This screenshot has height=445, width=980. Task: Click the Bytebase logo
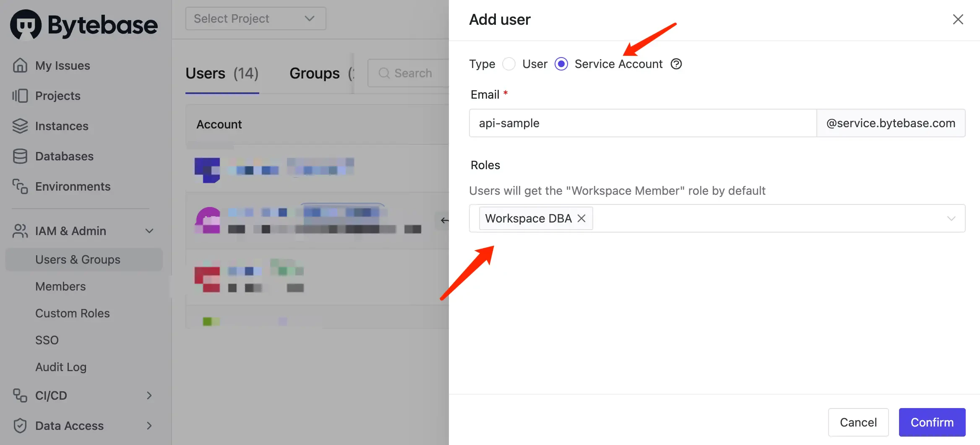tap(84, 24)
